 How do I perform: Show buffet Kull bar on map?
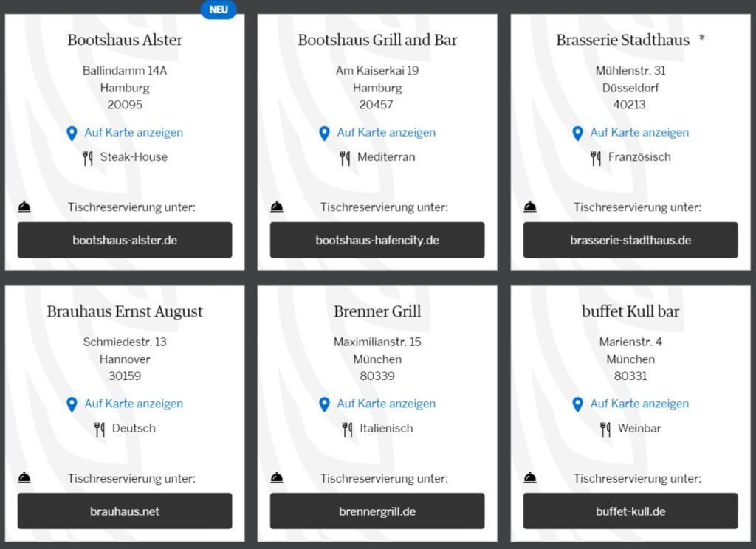[639, 404]
